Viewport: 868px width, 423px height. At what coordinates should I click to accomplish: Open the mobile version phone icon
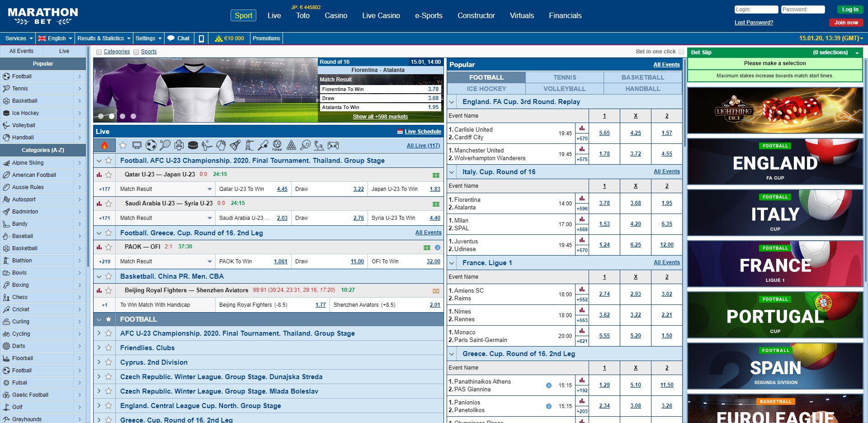(202, 38)
